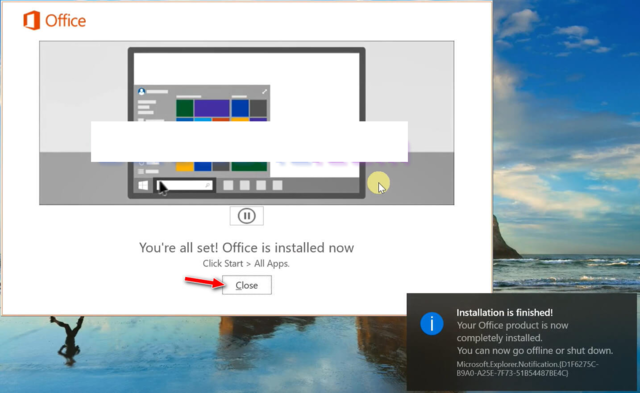Click the search box in the illustrated taskbar
640x393 pixels.
[184, 185]
